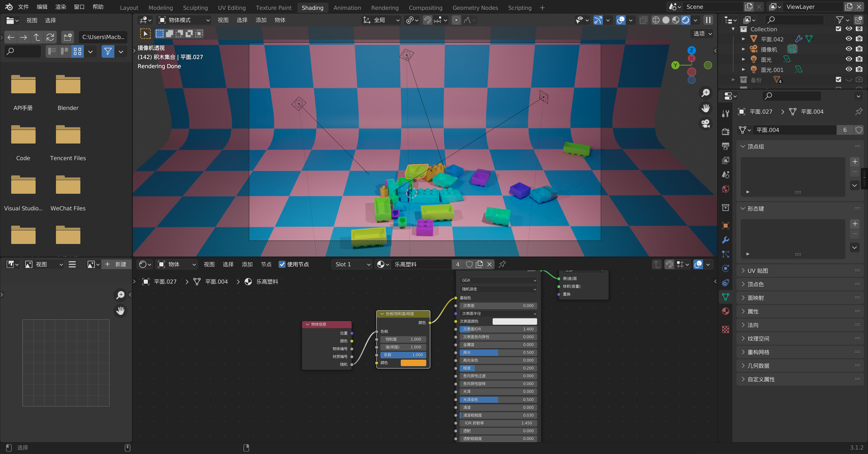This screenshot has width=868, height=454.
Task: Open the 物体模式 mode dropdown
Action: pyautogui.click(x=184, y=20)
